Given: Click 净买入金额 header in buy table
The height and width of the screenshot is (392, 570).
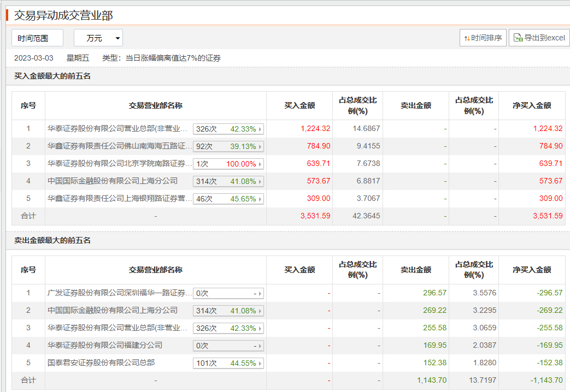Looking at the screenshot, I should [532, 105].
